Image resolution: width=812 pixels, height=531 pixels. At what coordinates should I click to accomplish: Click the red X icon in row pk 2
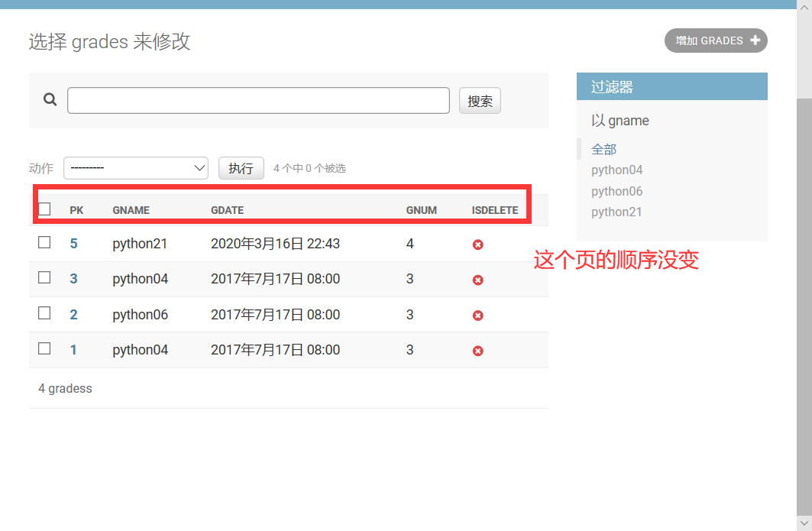point(478,316)
